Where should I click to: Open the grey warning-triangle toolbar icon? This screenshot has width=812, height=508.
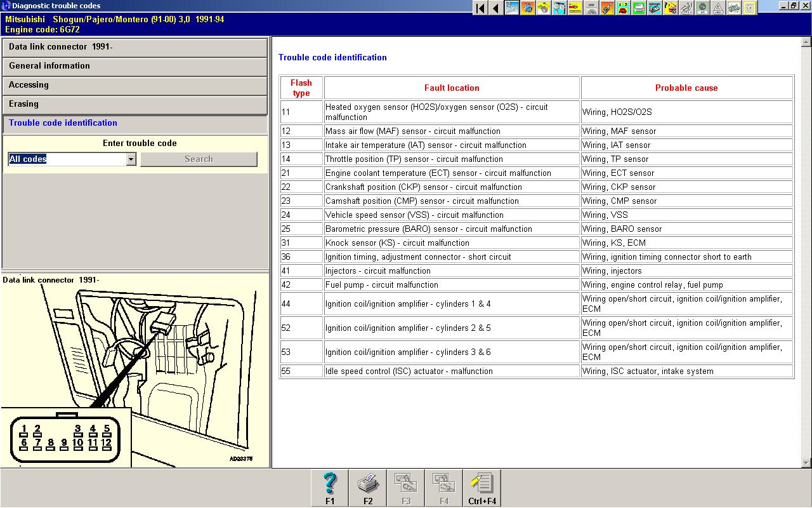click(718, 8)
